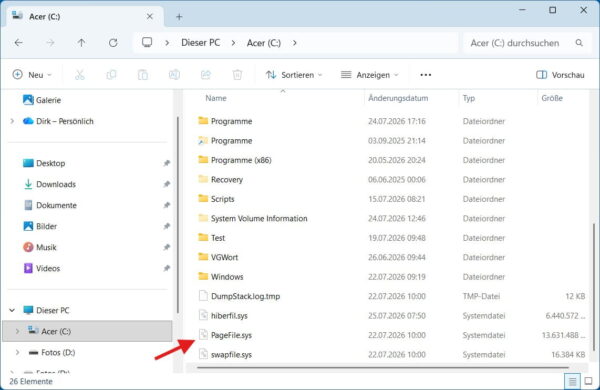Screen dimensions: 600x390
Task: Select DumpStack.log.tmp file
Action: pos(245,296)
